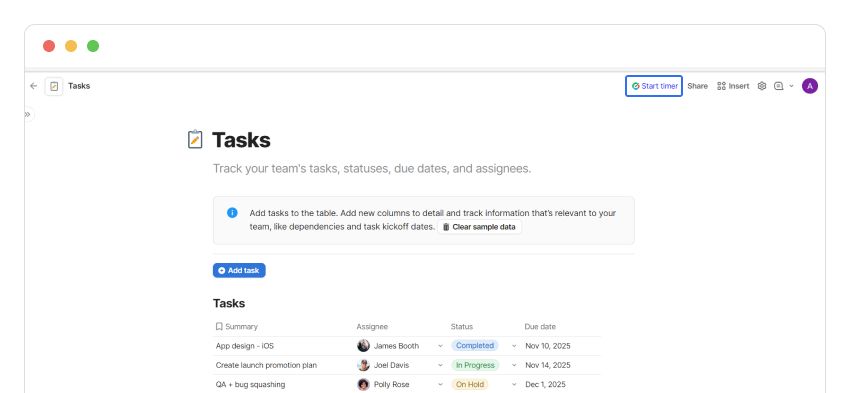Click the Assignee column header

[372, 326]
